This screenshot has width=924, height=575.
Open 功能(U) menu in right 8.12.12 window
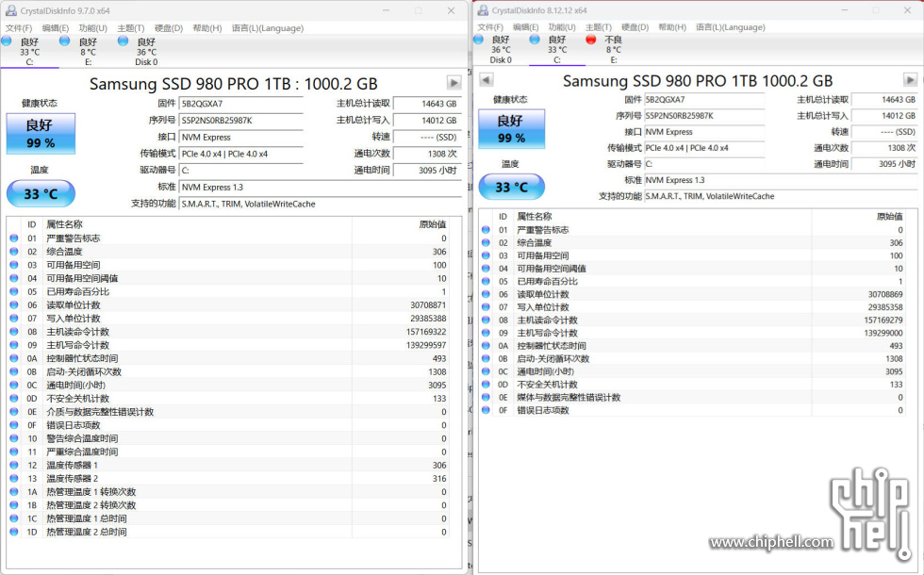[562, 27]
